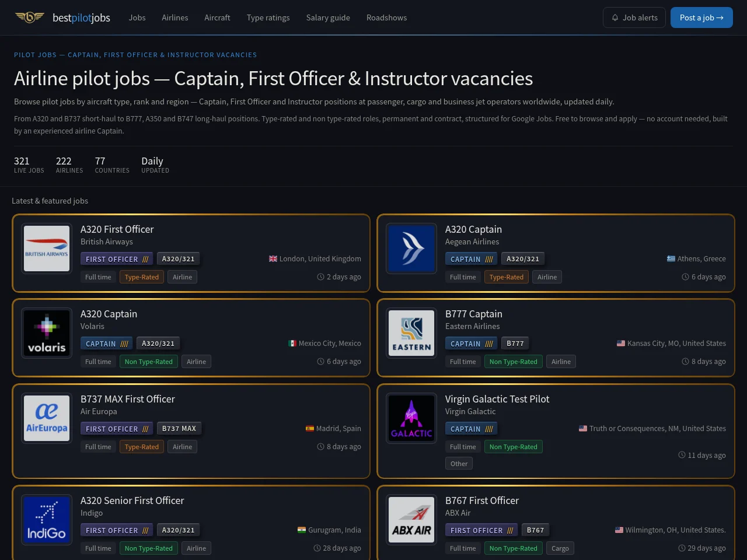
Task: Click the clock icon beside '11 days ago'
Action: (x=682, y=455)
